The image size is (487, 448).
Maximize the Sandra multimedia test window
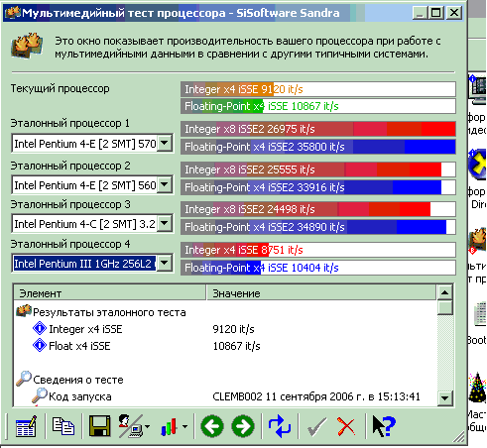435,13
